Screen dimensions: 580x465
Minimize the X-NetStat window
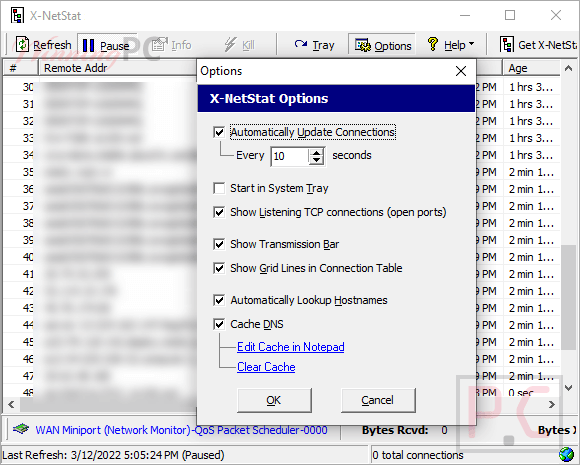465,16
